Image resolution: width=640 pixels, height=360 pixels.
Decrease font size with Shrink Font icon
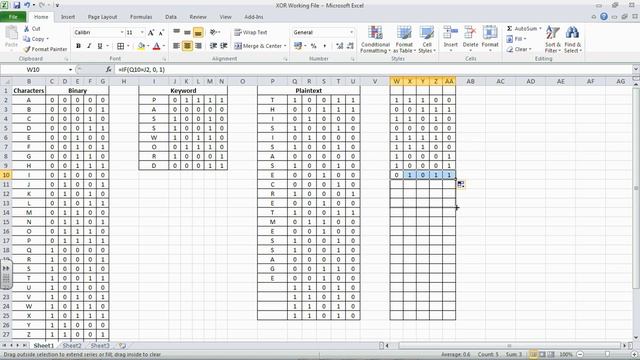click(x=161, y=32)
